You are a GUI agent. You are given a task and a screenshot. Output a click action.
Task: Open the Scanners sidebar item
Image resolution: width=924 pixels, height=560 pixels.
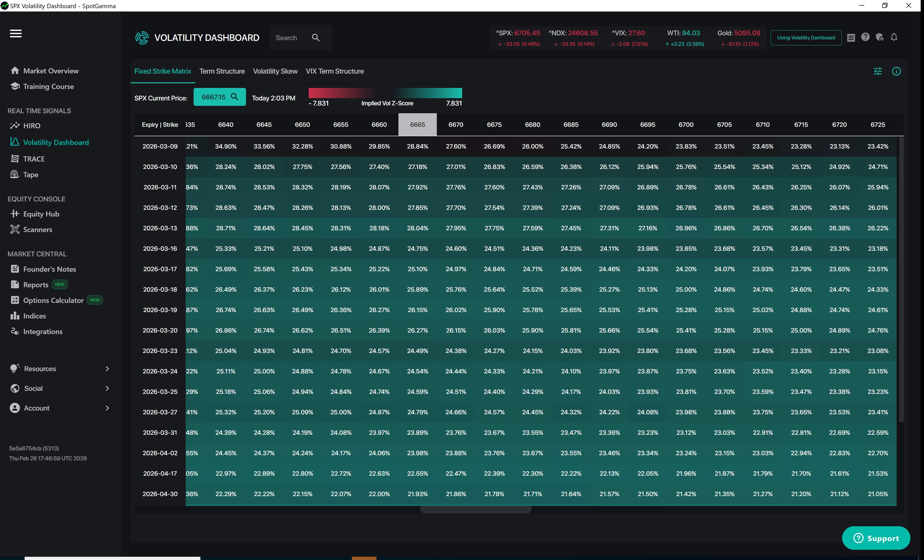(x=38, y=230)
